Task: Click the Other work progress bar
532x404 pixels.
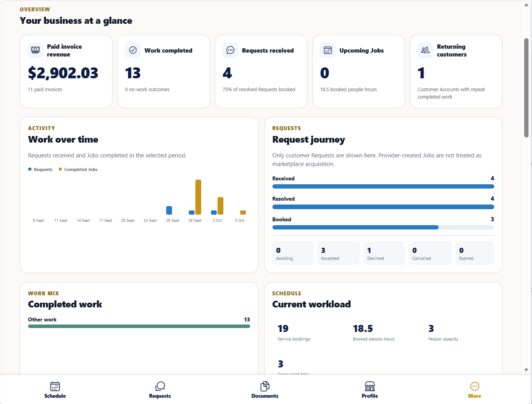Action: point(139,326)
